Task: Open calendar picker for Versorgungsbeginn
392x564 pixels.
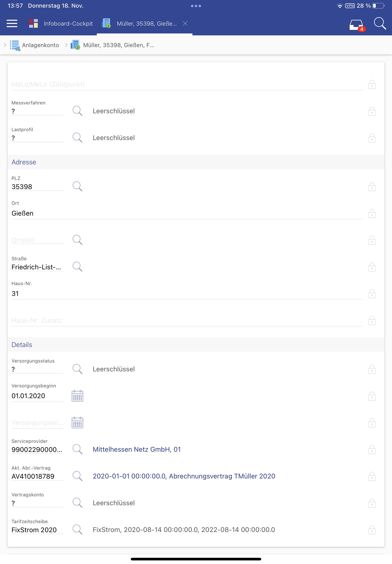Action: pyautogui.click(x=77, y=396)
